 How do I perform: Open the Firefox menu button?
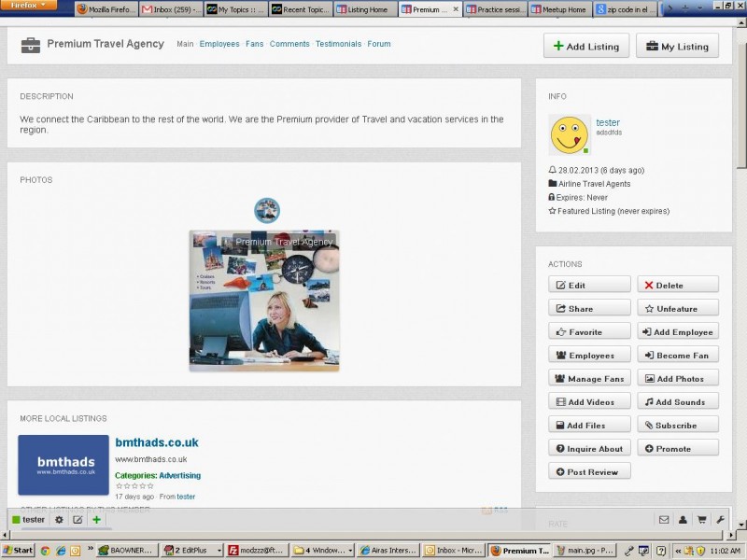(29, 6)
